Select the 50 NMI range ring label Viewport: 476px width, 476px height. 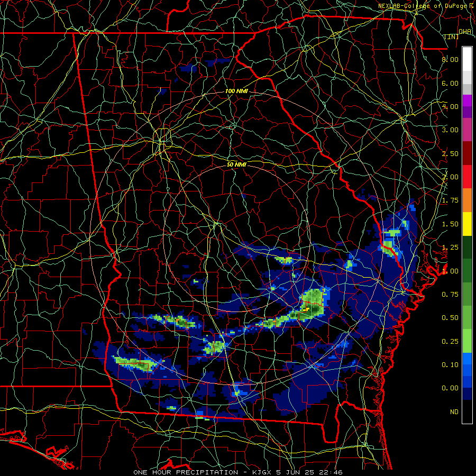point(236,164)
